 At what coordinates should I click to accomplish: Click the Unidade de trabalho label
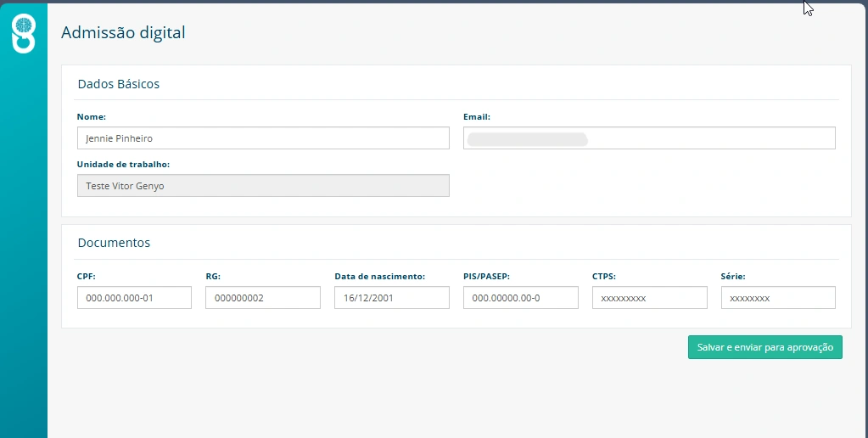(123, 165)
